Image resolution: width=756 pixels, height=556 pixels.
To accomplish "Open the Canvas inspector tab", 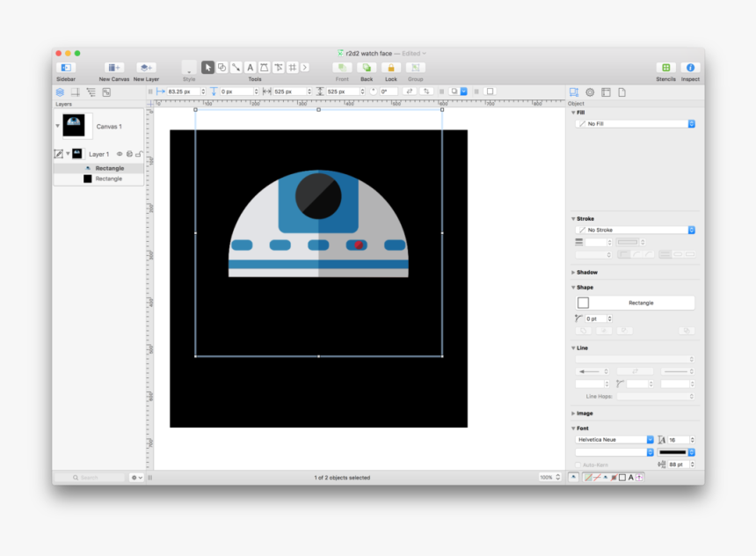I will pos(606,92).
